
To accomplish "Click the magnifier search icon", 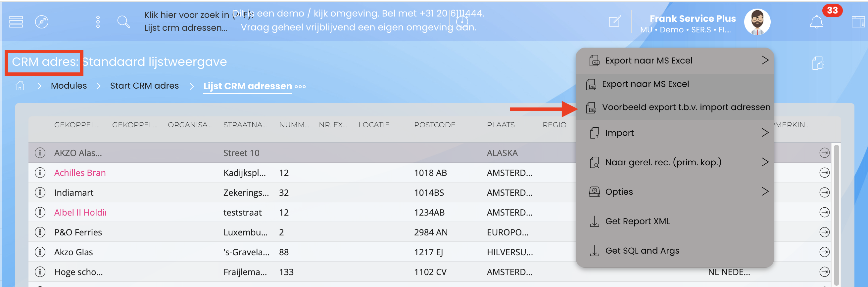I will (x=123, y=22).
